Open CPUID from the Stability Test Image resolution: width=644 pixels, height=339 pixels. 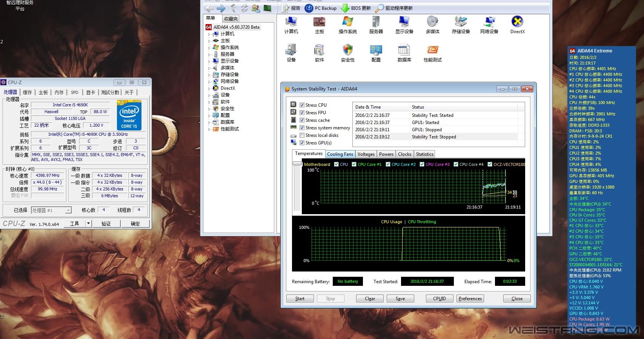pyautogui.click(x=440, y=299)
